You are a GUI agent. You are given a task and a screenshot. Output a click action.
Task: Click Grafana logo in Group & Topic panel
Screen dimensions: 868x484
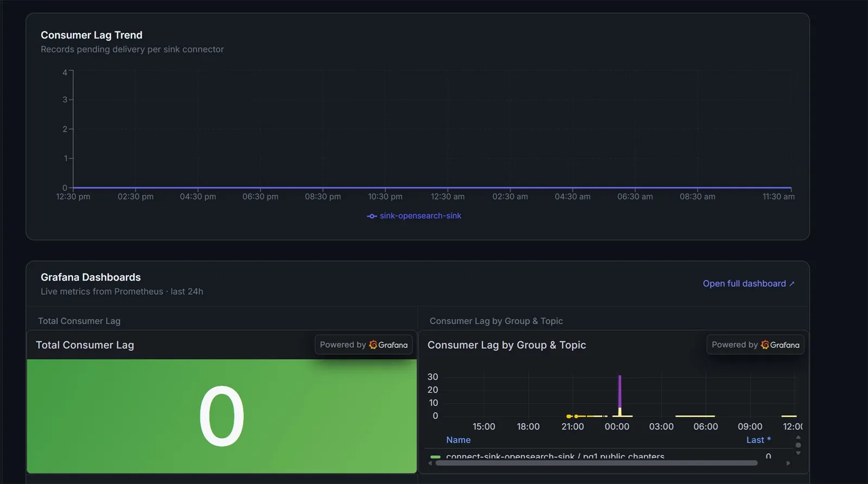[x=780, y=345]
